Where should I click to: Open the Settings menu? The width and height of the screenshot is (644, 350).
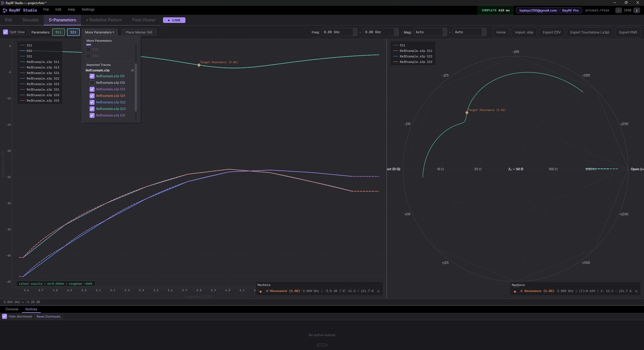coord(88,9)
